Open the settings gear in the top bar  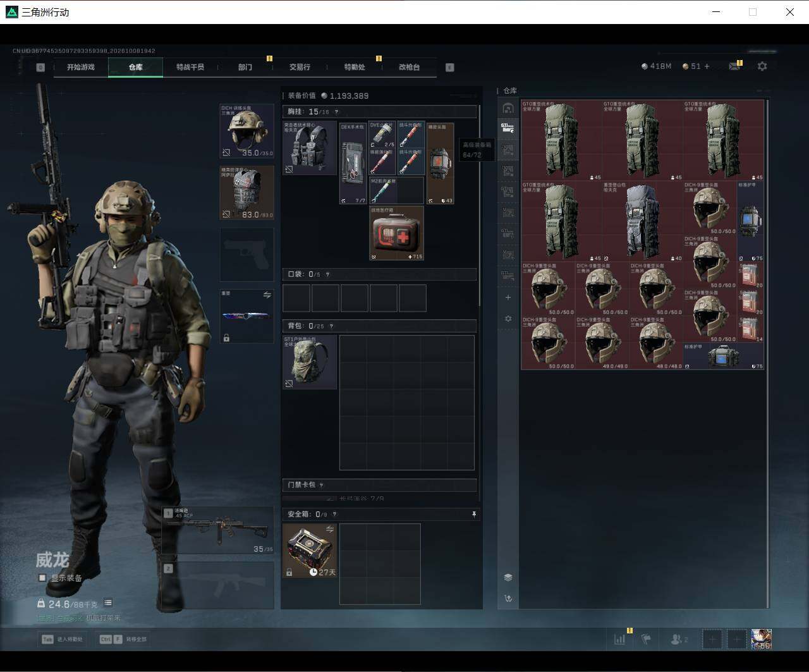(x=762, y=66)
